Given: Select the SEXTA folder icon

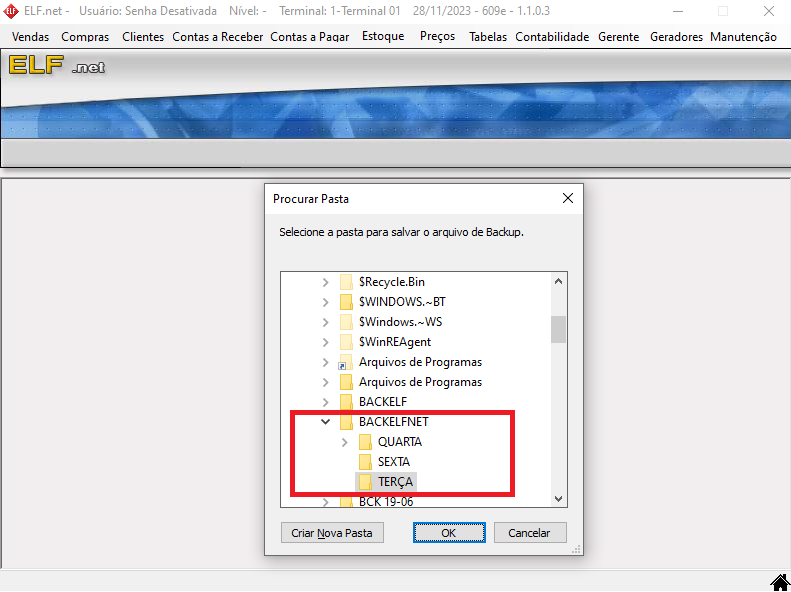Looking at the screenshot, I should 365,462.
